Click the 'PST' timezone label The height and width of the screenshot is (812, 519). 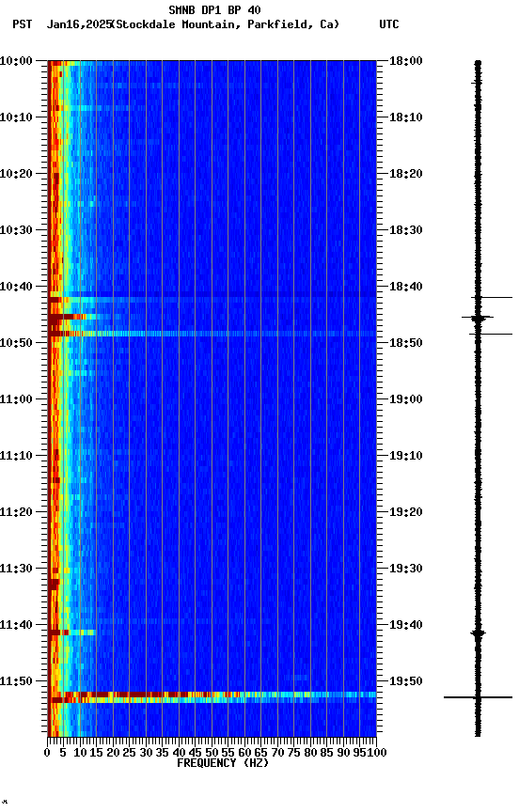[23, 24]
